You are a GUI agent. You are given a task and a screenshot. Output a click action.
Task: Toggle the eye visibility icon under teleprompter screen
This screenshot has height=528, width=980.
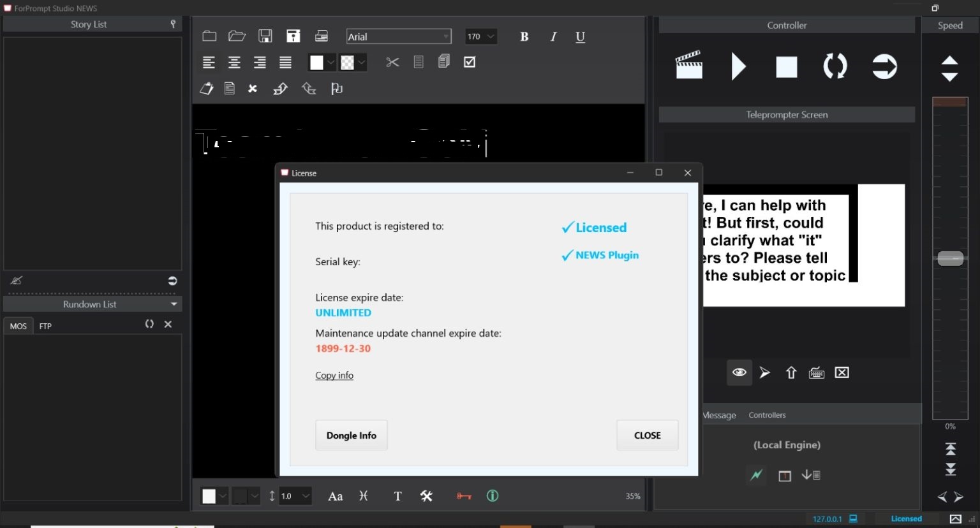[x=739, y=373]
